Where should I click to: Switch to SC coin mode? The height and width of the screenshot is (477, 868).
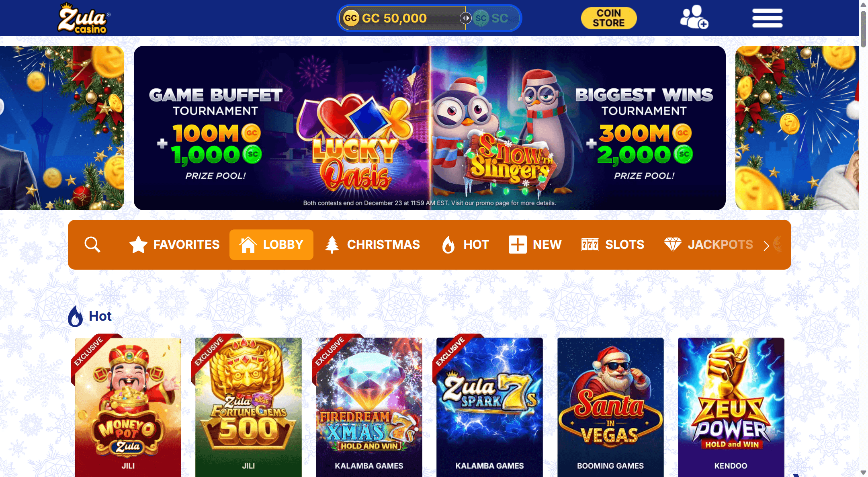[x=491, y=18]
